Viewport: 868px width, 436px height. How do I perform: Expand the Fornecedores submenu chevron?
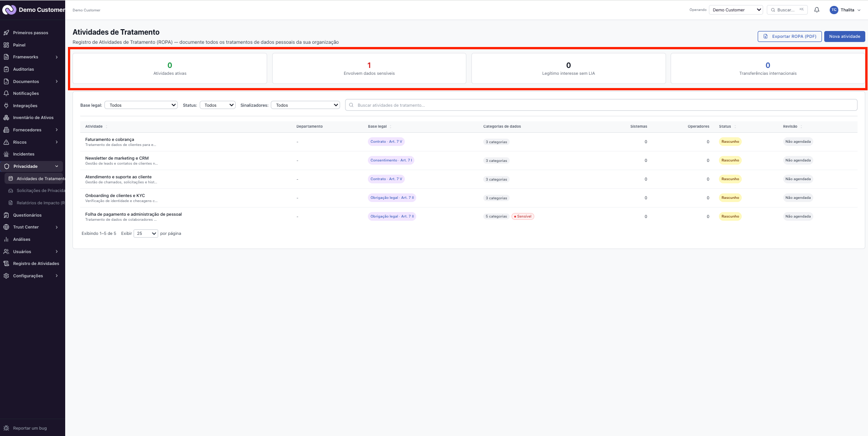(57, 130)
